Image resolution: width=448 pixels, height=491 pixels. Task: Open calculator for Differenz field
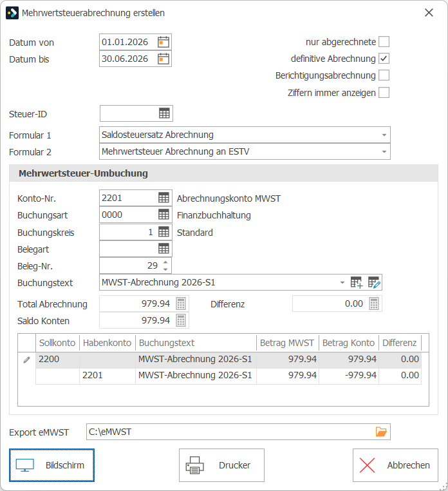point(374,303)
